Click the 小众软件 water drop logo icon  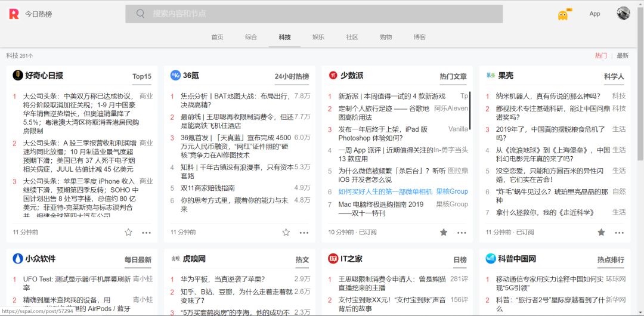click(x=18, y=259)
